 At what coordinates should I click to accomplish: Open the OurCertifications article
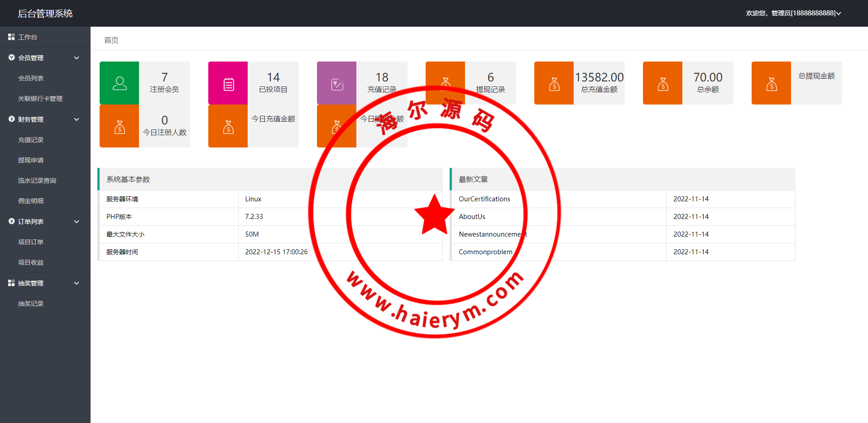point(484,199)
